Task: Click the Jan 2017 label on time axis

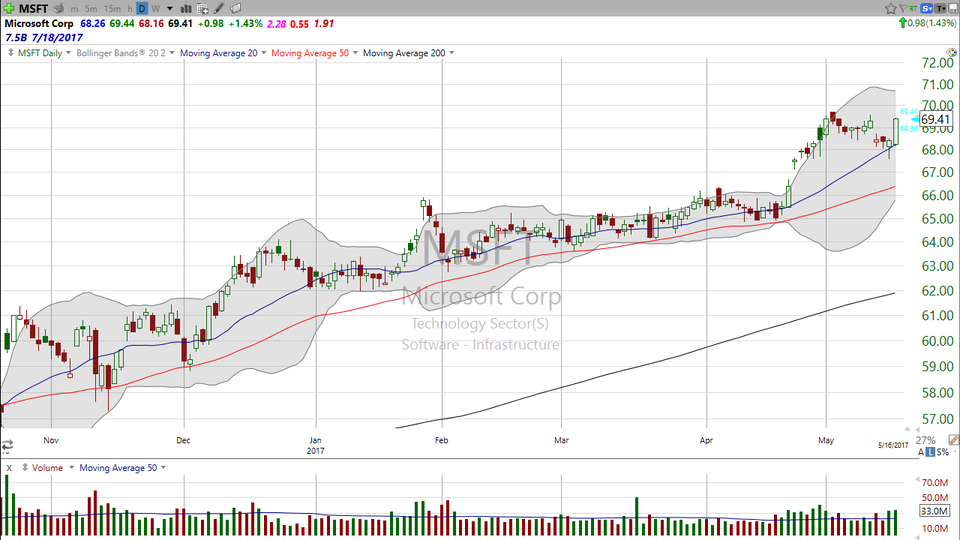Action: click(315, 445)
